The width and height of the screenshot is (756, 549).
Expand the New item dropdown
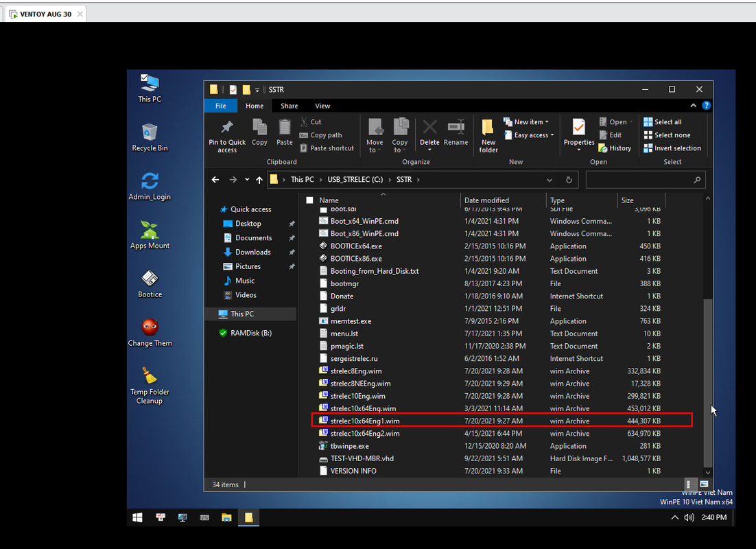(526, 122)
